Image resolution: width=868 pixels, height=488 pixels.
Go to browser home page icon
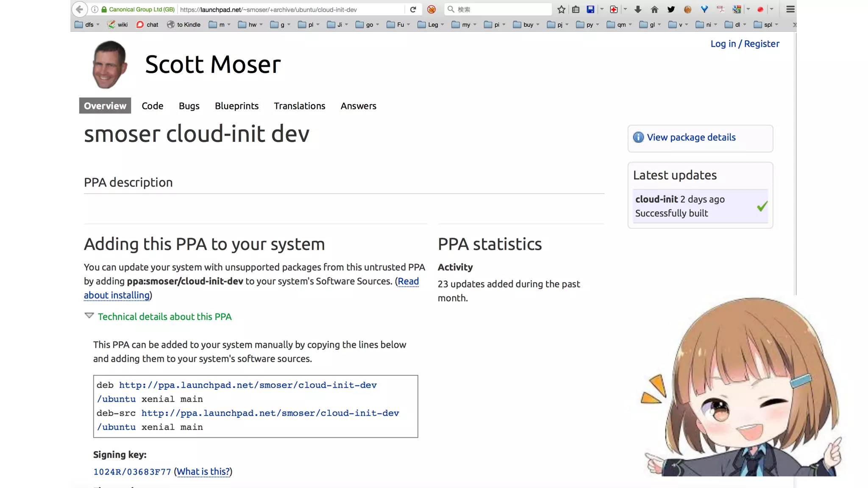654,9
